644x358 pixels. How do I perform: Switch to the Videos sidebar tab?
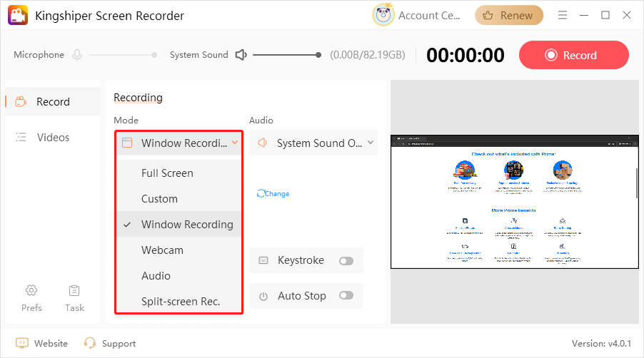pyautogui.click(x=53, y=137)
